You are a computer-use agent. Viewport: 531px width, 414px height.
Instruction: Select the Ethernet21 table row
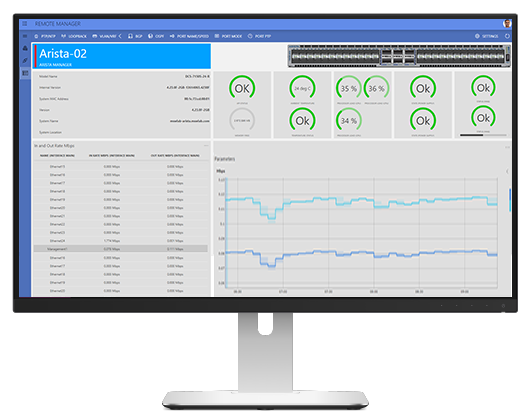tap(121, 216)
